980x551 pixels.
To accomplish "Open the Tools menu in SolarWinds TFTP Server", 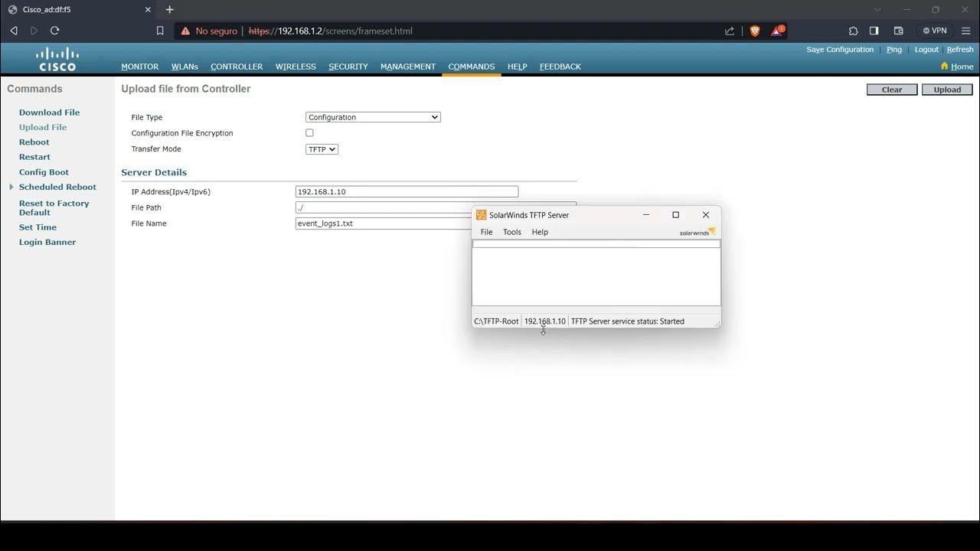I will [x=511, y=232].
